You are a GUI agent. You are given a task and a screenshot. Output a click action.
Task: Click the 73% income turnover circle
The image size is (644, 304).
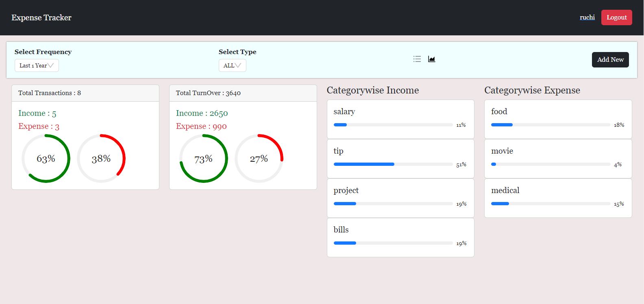[x=204, y=159]
